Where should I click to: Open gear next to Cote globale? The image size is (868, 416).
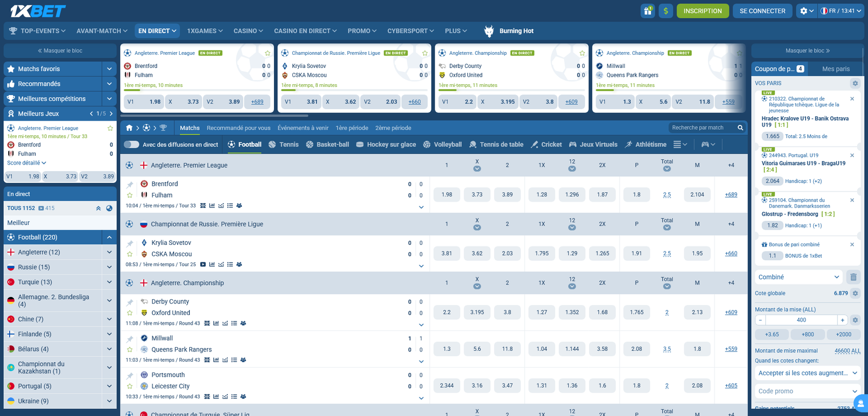855,293
